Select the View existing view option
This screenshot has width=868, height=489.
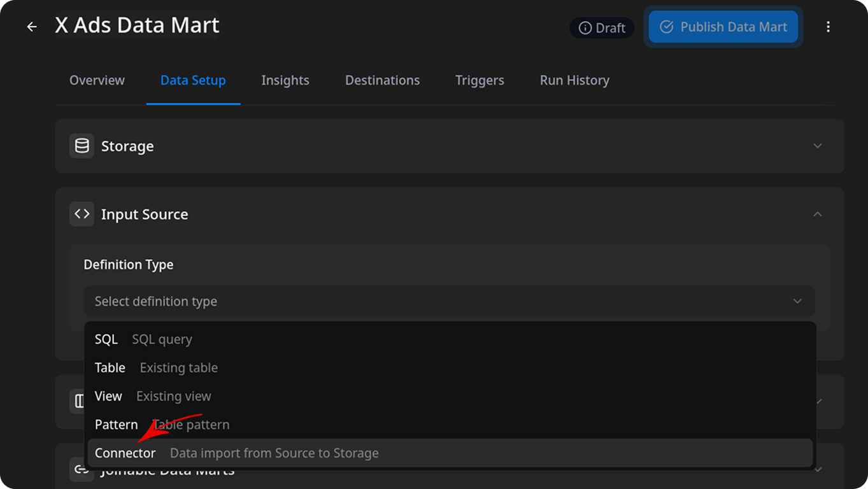pos(450,396)
